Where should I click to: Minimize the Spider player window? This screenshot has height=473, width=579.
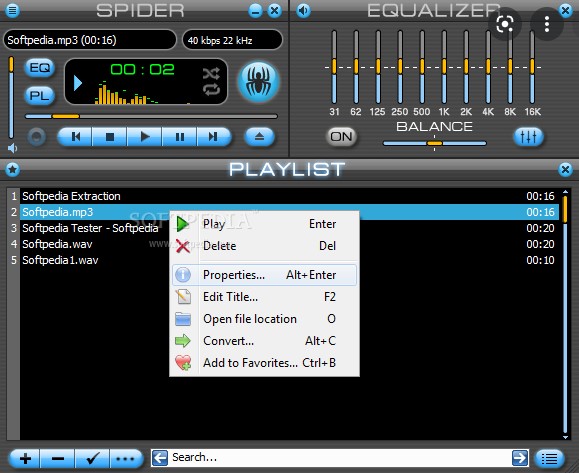[255, 11]
